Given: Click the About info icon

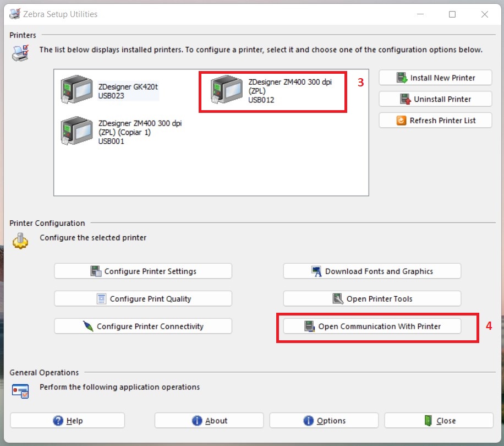Looking at the screenshot, I should (197, 421).
